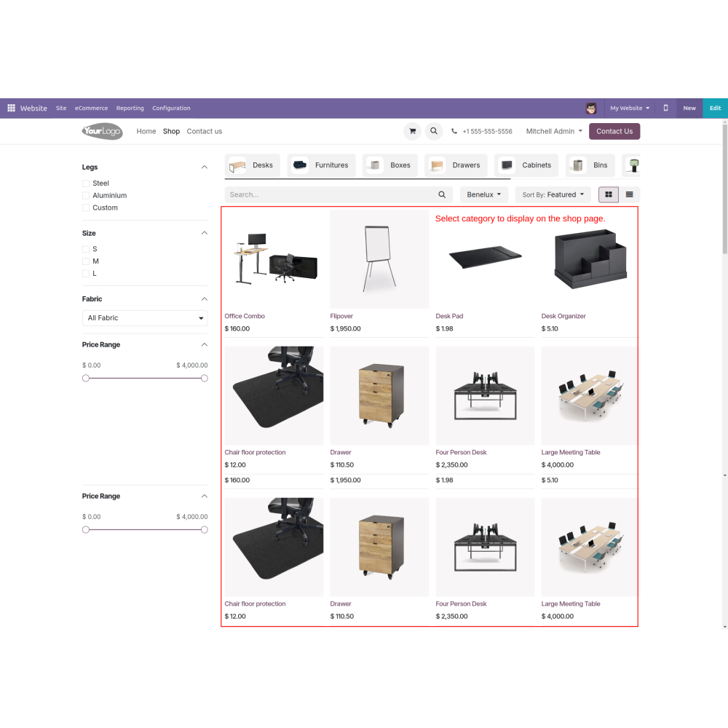The image size is (728, 728).
Task: Click the Office Combo product image
Action: click(274, 259)
